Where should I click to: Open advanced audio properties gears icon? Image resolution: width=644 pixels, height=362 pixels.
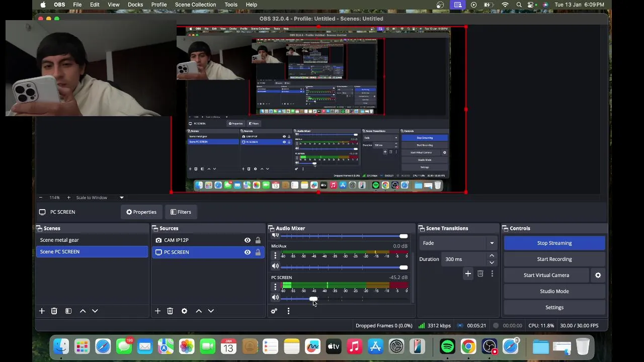274,311
